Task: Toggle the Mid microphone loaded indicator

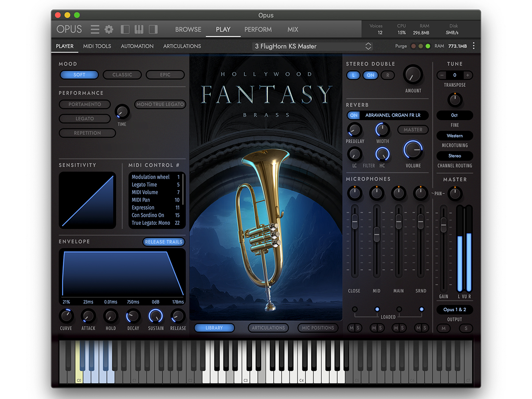Action: click(377, 309)
